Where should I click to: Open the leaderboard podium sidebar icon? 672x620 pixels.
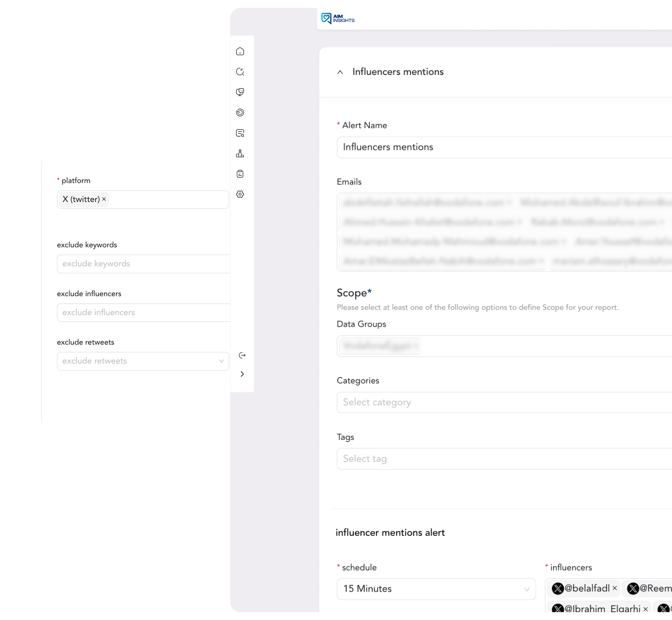[x=240, y=154]
